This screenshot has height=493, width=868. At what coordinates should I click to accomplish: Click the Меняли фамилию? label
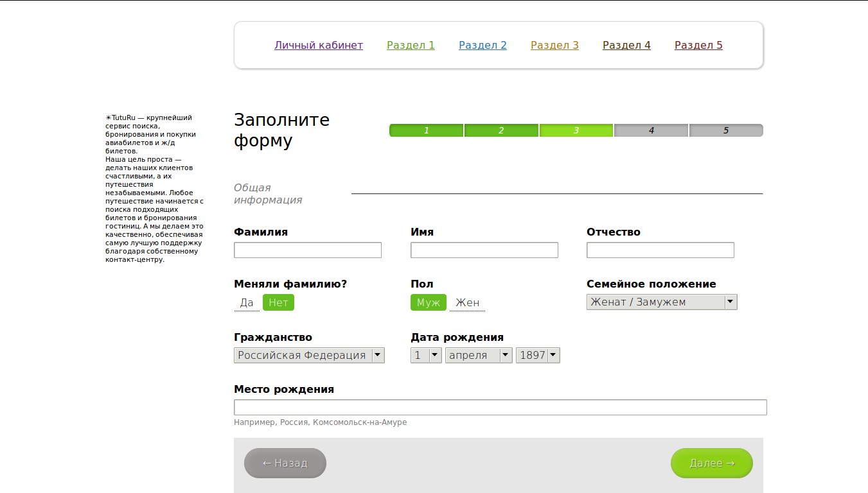[x=290, y=284]
